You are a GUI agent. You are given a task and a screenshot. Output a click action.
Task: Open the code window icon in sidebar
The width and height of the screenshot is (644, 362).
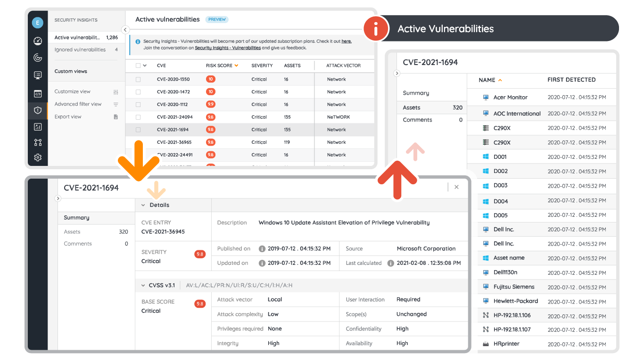(x=38, y=93)
